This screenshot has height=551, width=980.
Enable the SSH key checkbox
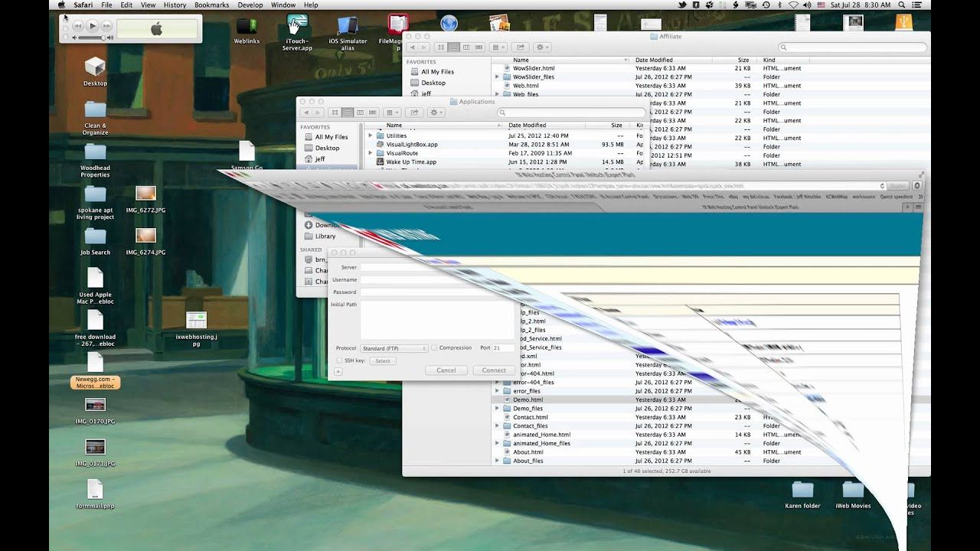click(339, 360)
